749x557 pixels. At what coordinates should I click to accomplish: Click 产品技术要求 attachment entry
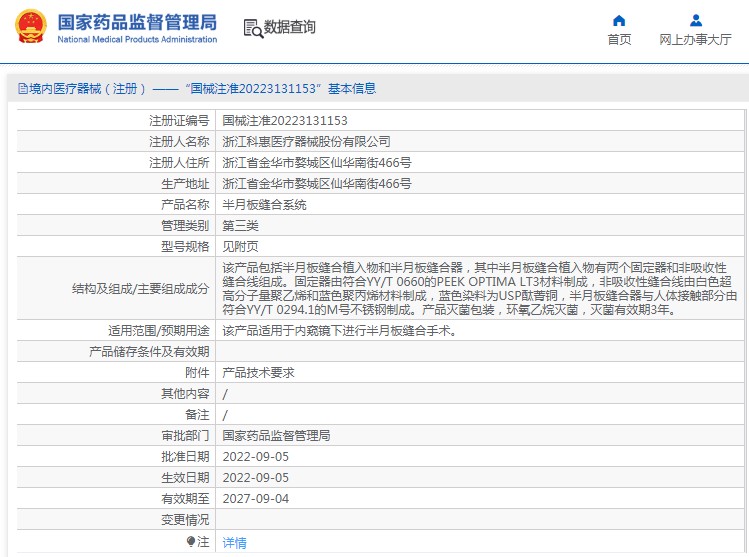pos(258,373)
